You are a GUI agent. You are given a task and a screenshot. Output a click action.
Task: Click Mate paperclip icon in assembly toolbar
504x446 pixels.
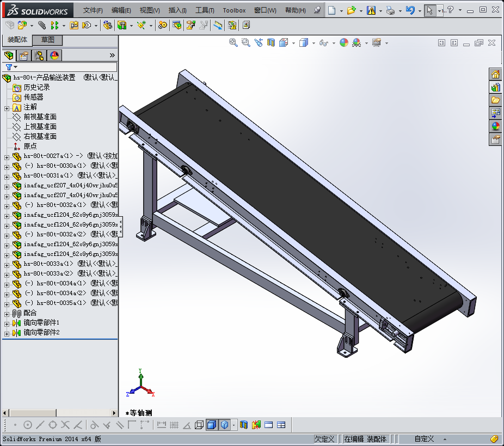point(42,25)
